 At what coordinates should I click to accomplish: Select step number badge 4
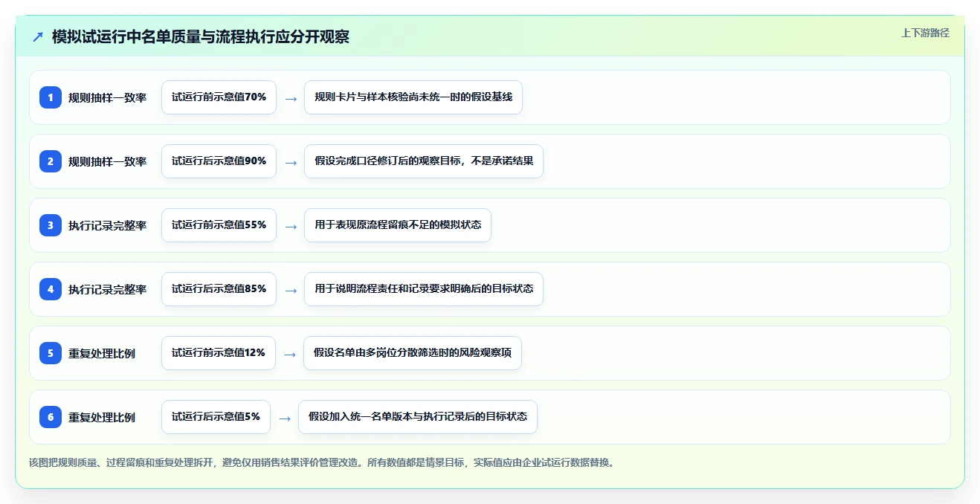[x=51, y=289]
